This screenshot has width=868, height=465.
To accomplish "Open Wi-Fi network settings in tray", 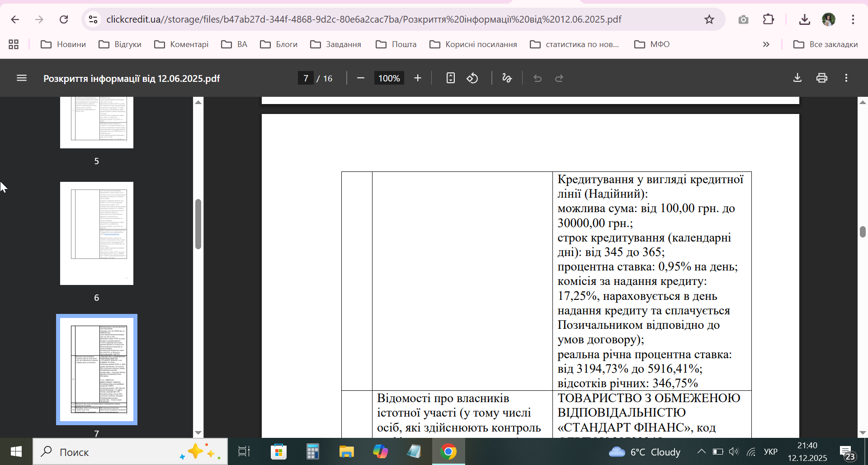I will tap(751, 451).
